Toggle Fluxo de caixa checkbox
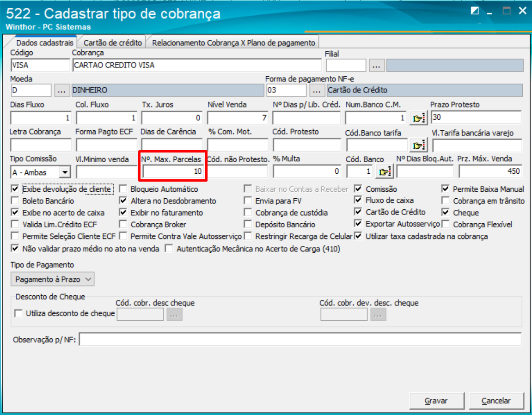 point(358,200)
